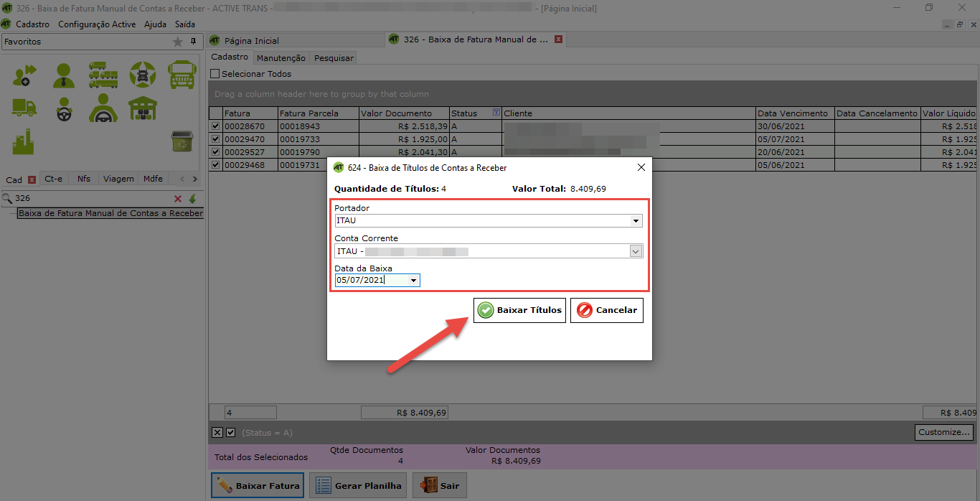980x501 pixels.
Task: Open the Configuração Active menu
Action: click(x=97, y=24)
